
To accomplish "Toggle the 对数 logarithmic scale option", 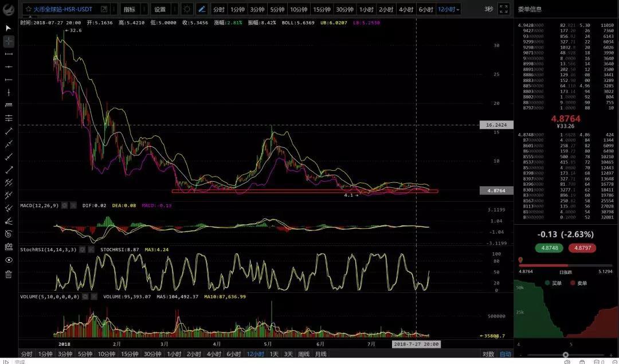I will pyautogui.click(x=488, y=354).
